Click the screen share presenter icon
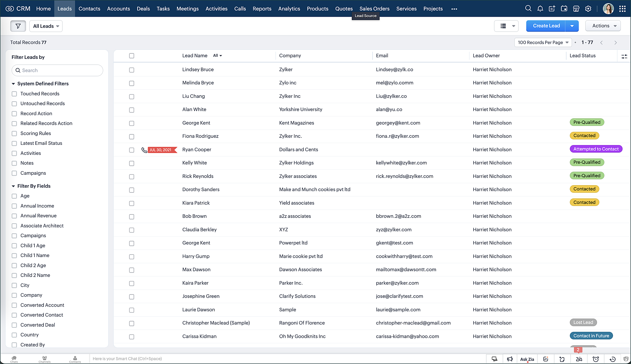 point(494,359)
